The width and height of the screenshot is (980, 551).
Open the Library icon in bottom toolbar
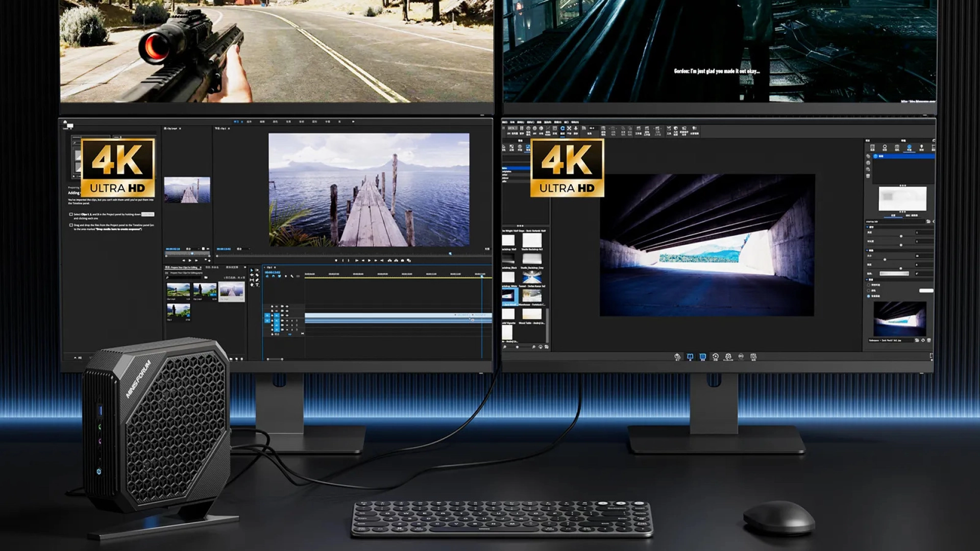[690, 357]
